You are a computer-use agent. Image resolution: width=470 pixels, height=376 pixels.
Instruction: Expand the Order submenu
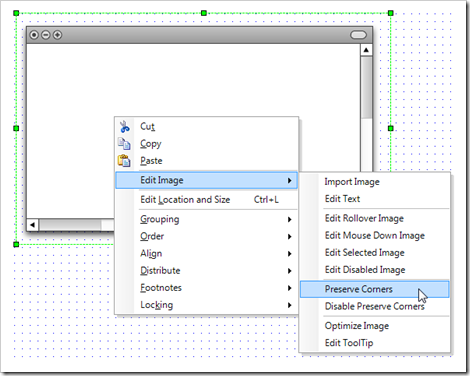coord(206,236)
